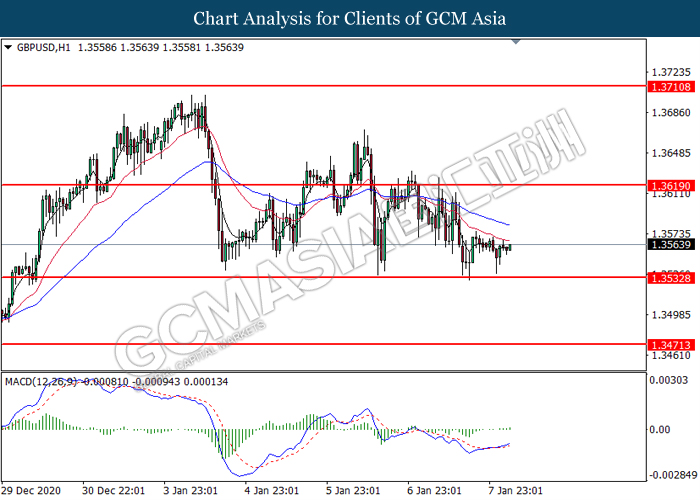Click the 1.35328 red price label
This screenshot has width=700, height=500.
point(671,278)
